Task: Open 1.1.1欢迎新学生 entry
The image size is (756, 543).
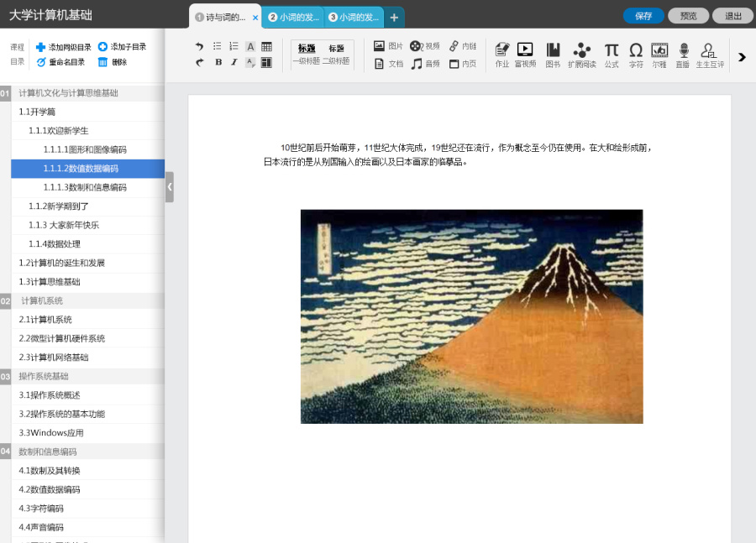Action: [x=87, y=131]
